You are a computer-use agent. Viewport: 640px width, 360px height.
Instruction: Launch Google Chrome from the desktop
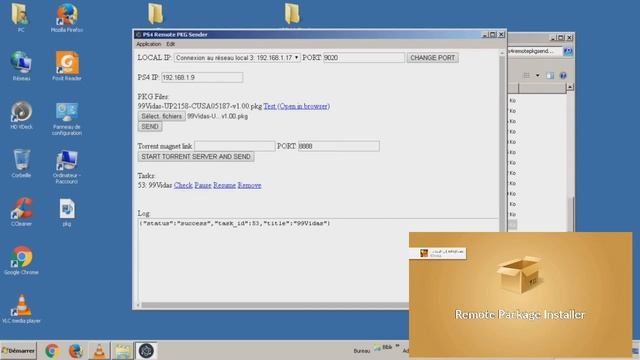pyautogui.click(x=21, y=260)
